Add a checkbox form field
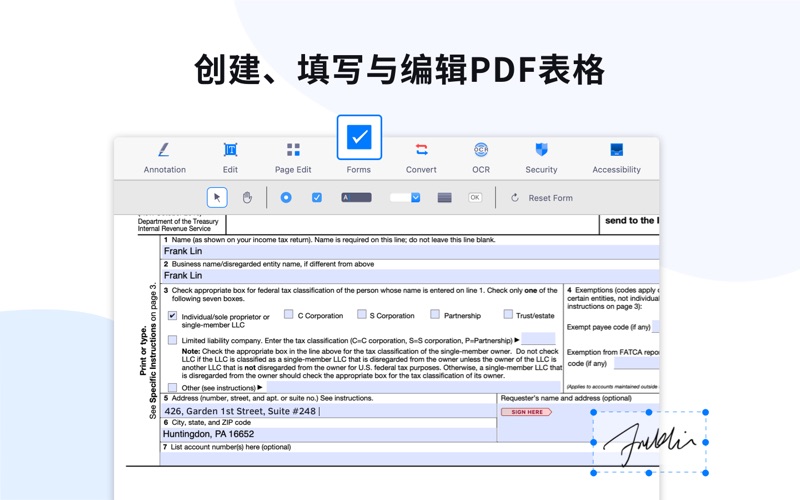Image resolution: width=800 pixels, height=500 pixels. pyautogui.click(x=317, y=197)
